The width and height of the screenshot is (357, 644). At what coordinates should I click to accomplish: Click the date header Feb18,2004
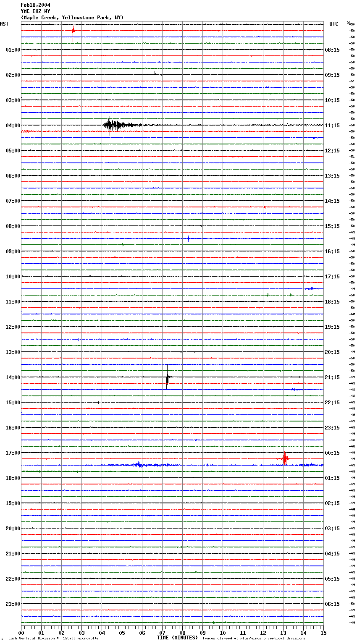(35, 5)
